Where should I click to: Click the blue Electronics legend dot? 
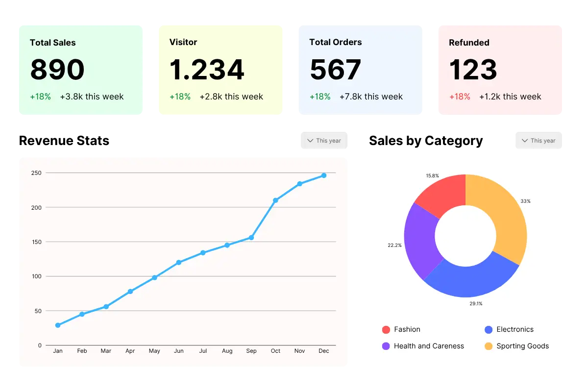point(488,330)
